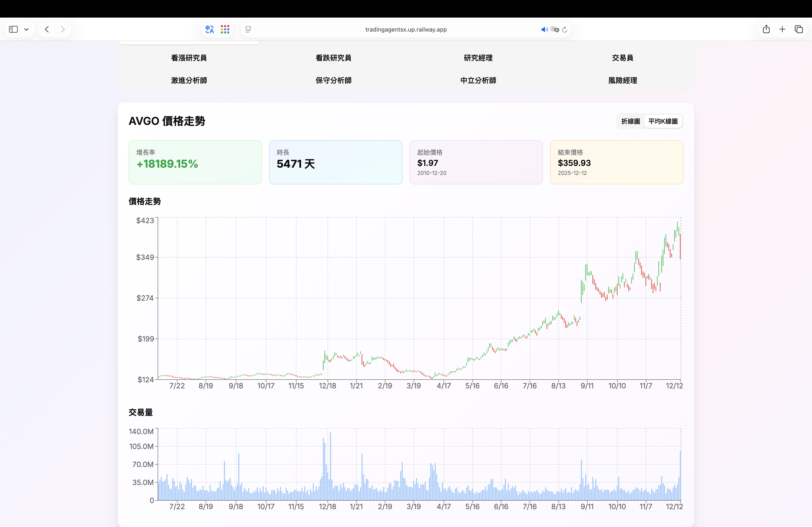Image resolution: width=812 pixels, height=527 pixels.
Task: Click the 交易量 section heading
Action: point(141,412)
